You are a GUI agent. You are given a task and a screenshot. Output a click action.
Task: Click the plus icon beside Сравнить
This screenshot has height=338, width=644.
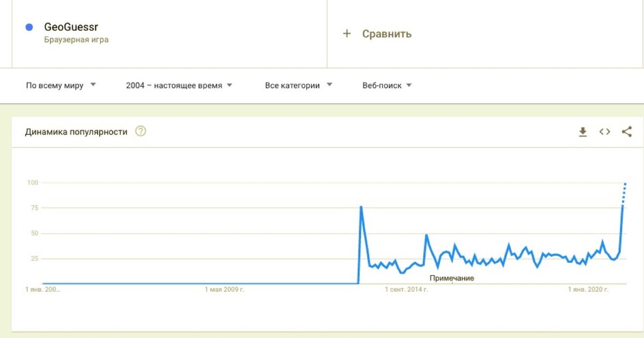tap(347, 34)
